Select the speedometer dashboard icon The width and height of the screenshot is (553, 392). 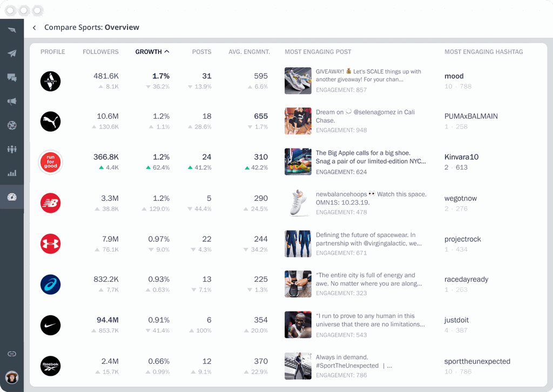pos(12,197)
